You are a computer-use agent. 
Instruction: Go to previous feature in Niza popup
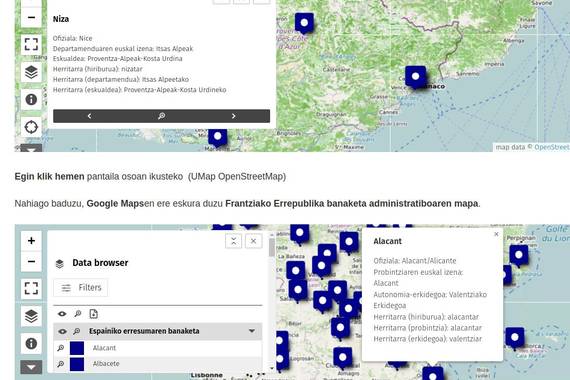coord(89,116)
